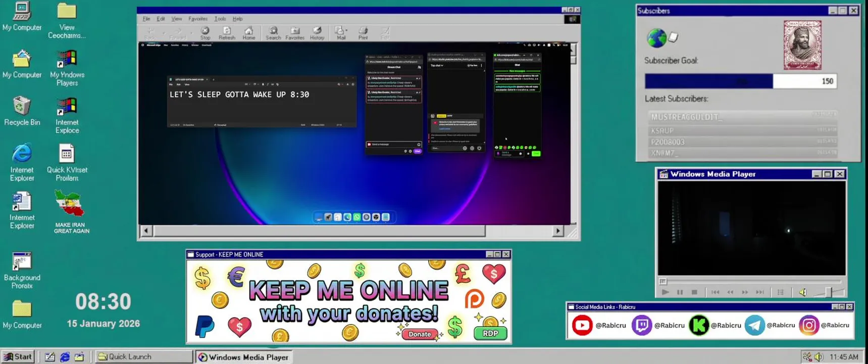Open the Twitch @Rabicru link
The image size is (868, 364).
point(658,326)
